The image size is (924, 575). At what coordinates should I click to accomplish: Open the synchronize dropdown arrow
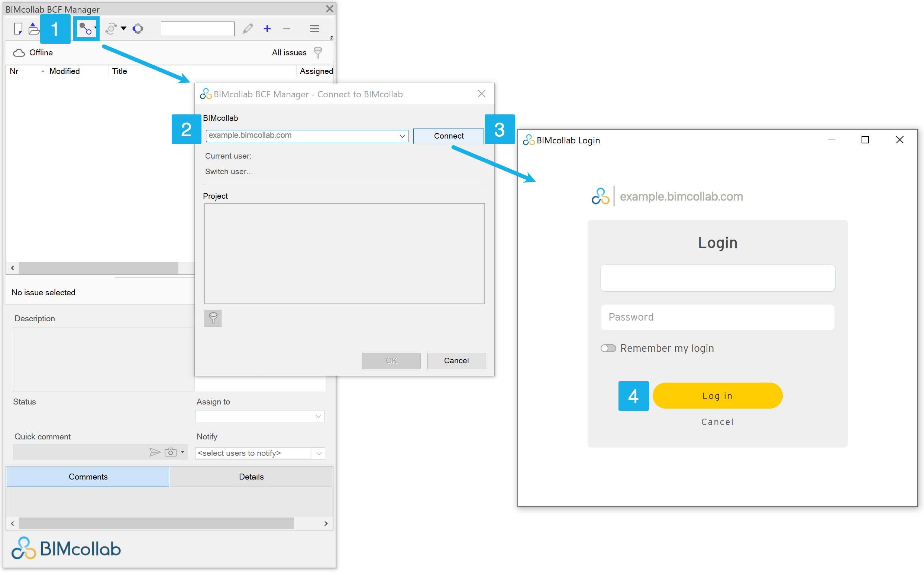click(x=124, y=29)
